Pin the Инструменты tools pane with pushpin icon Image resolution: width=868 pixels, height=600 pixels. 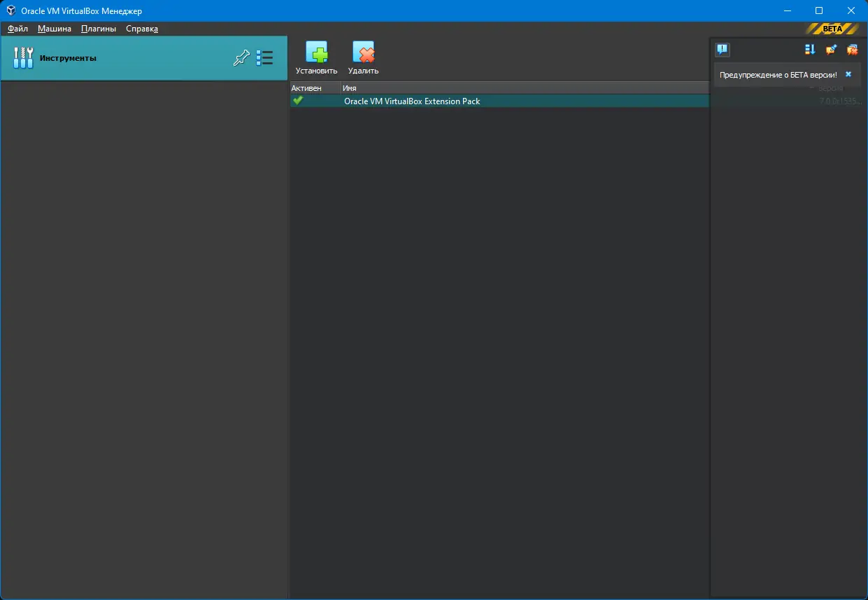pos(241,58)
